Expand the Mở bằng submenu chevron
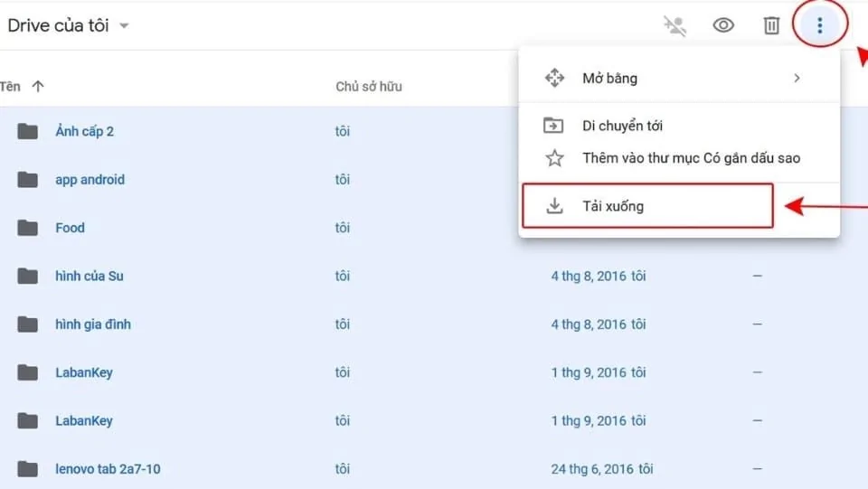Viewport: 868px width, 489px height. (x=797, y=78)
